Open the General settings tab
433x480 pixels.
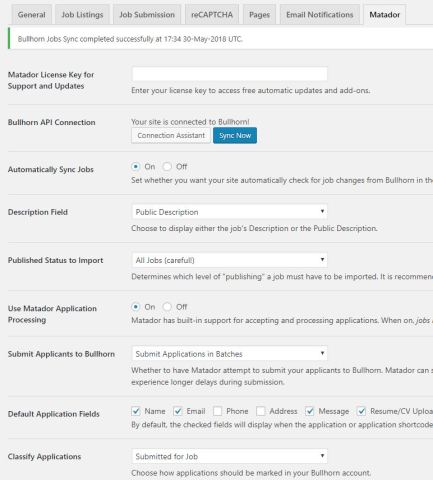[32, 15]
